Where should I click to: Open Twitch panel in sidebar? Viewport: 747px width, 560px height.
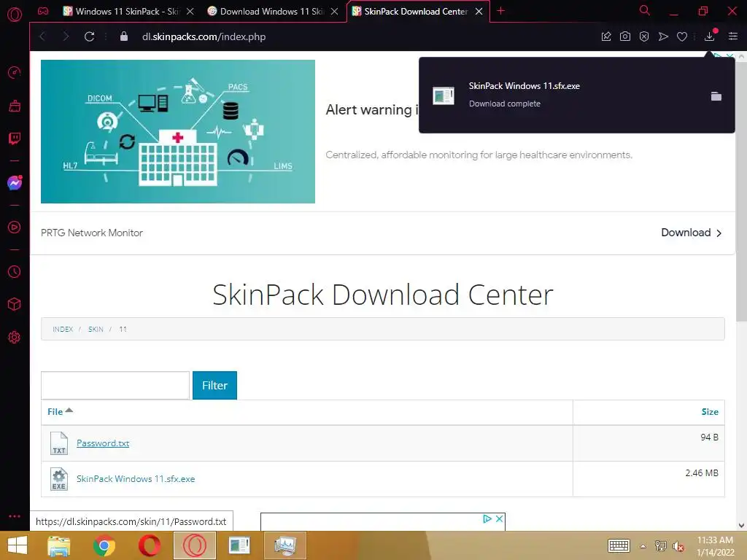(15, 139)
